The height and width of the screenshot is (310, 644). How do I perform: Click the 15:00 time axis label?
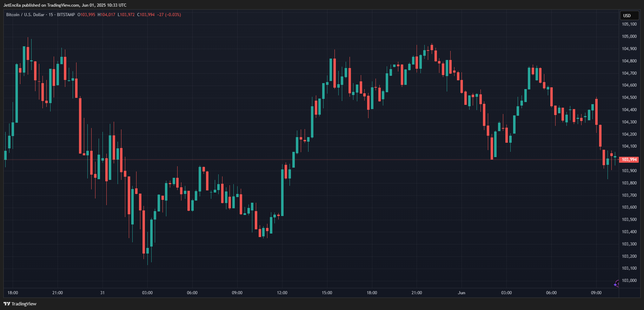pyautogui.click(x=327, y=293)
